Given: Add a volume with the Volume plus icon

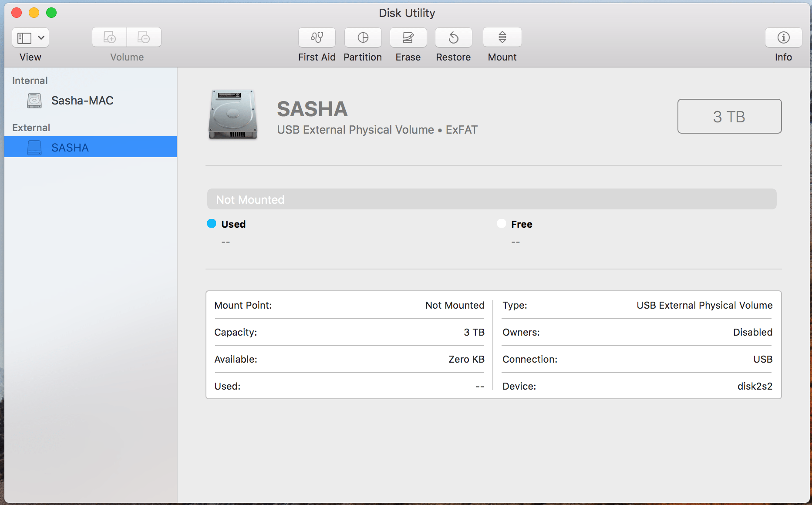Looking at the screenshot, I should pos(109,37).
